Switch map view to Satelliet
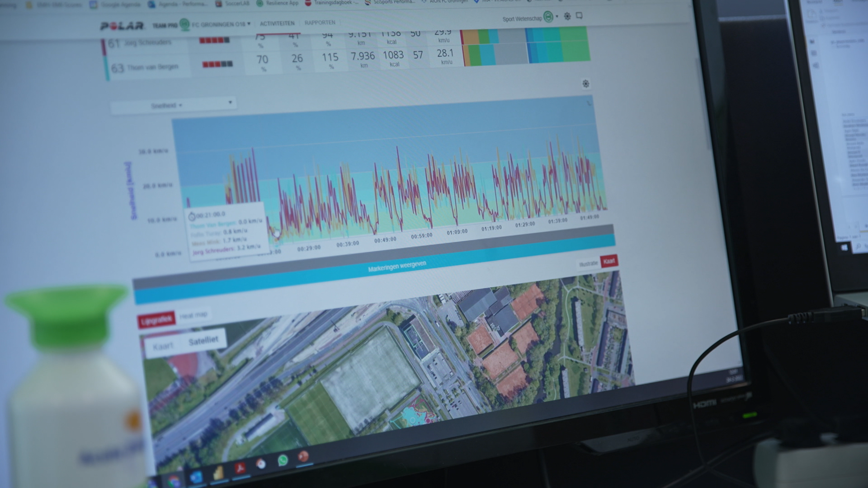 click(203, 341)
